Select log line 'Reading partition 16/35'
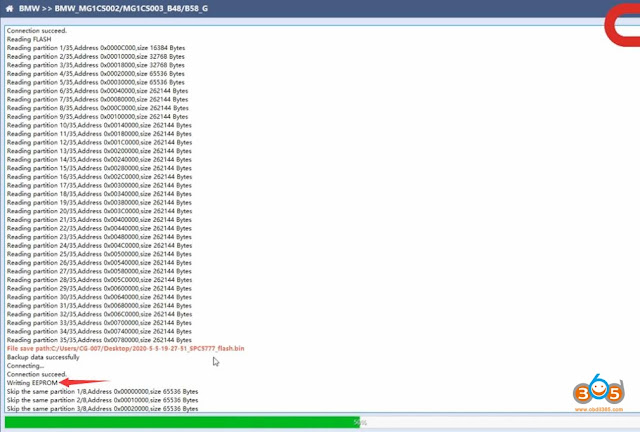 pos(99,176)
